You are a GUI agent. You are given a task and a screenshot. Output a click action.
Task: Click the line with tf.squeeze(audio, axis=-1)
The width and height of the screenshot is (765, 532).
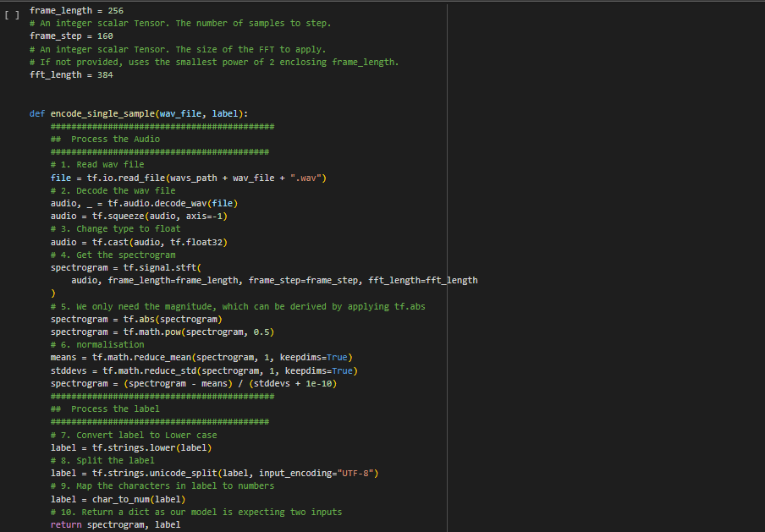[139, 216]
